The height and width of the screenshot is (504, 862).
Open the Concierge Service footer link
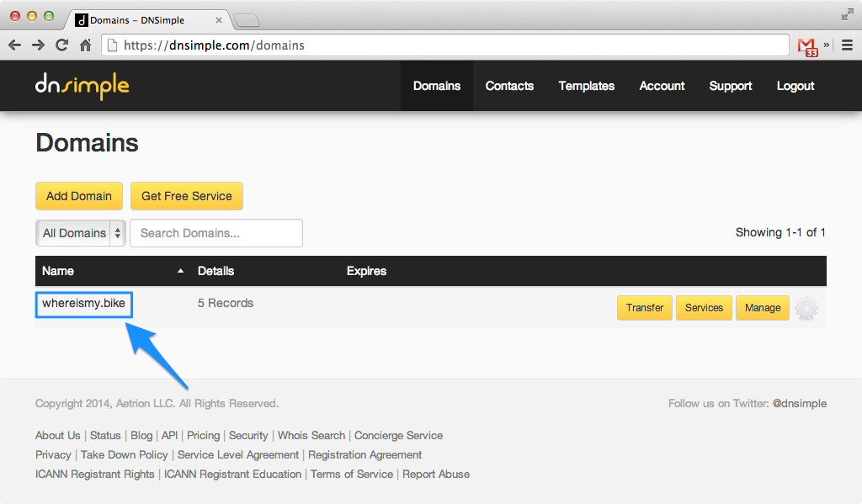click(398, 435)
